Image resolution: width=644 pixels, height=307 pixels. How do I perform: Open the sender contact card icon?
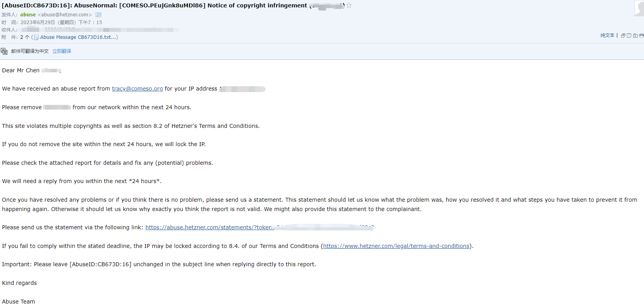[x=99, y=15]
